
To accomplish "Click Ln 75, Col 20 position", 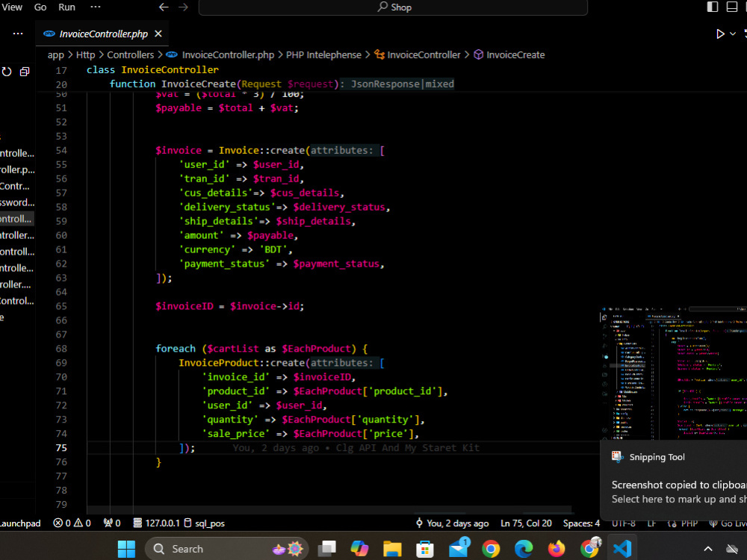I will point(526,523).
